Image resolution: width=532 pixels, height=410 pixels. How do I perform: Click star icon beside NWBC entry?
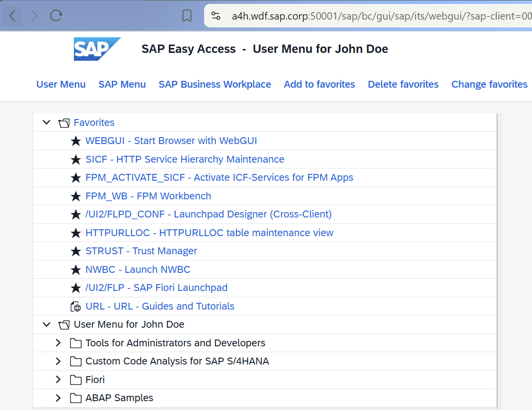click(x=76, y=270)
